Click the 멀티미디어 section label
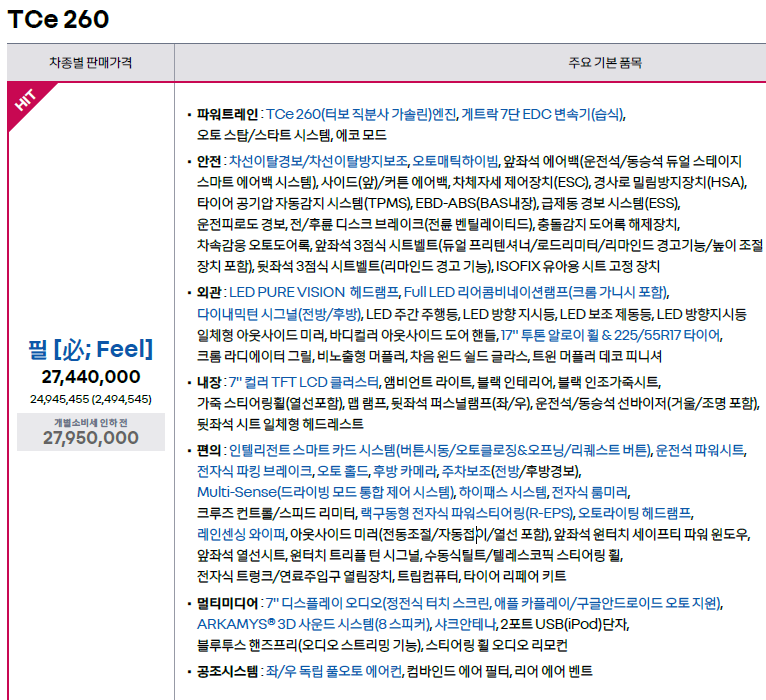 click(x=227, y=603)
